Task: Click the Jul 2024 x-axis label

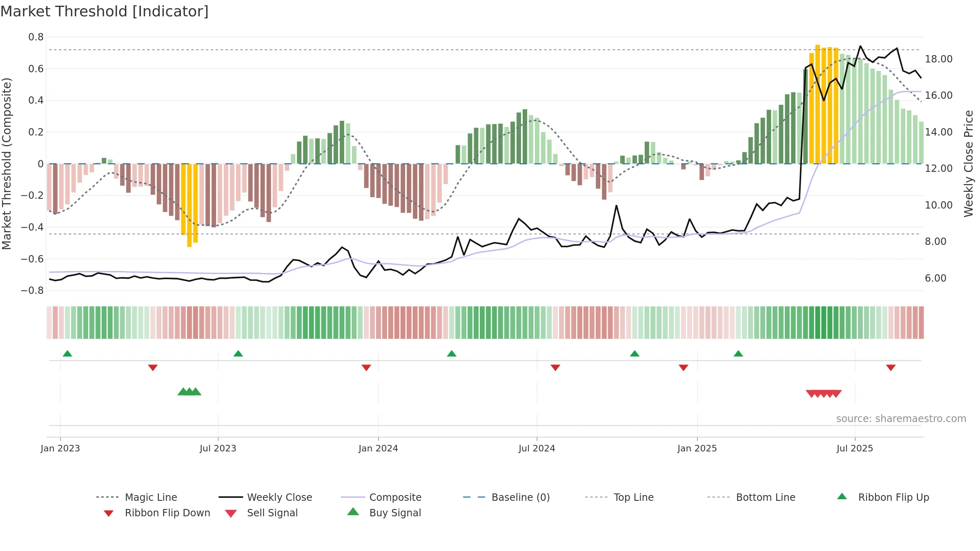Action: 537,448
